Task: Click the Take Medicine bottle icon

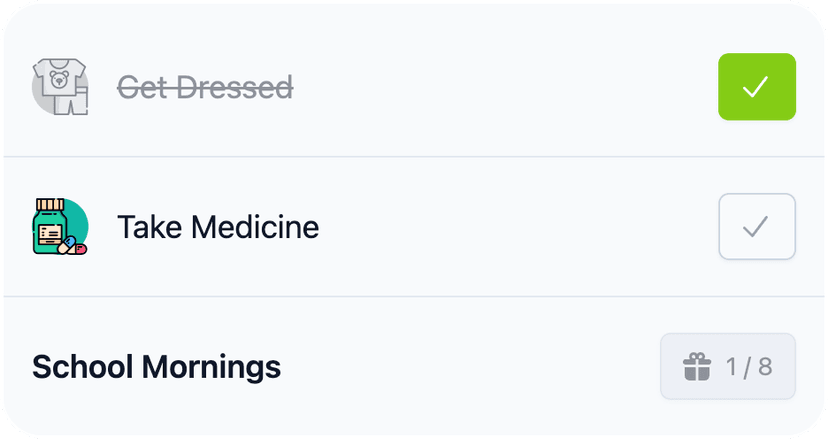Action: point(52,226)
